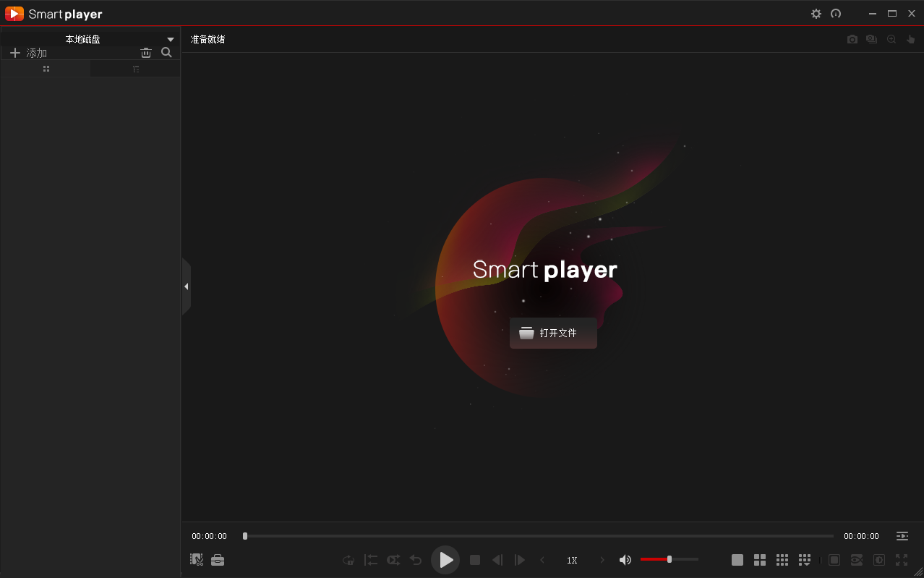Click the reverse playback arrow icon
The image size is (924, 578).
point(416,560)
